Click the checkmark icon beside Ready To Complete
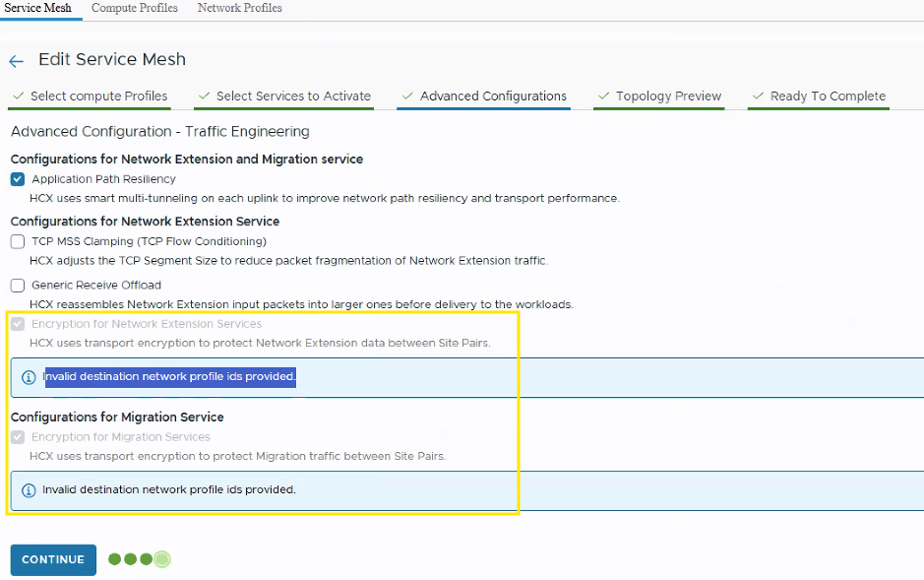The width and height of the screenshot is (924, 580). [758, 96]
